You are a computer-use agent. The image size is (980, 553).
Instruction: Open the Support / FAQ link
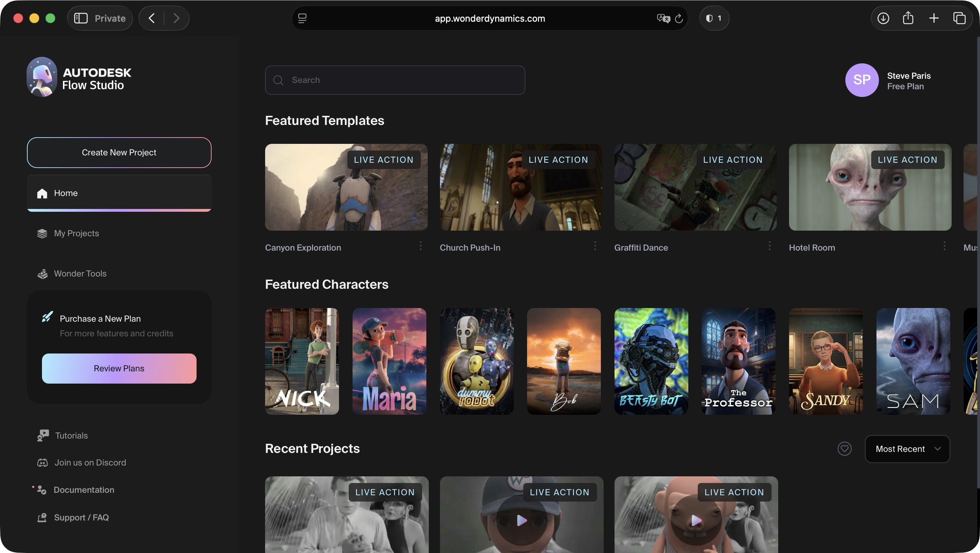(x=81, y=517)
